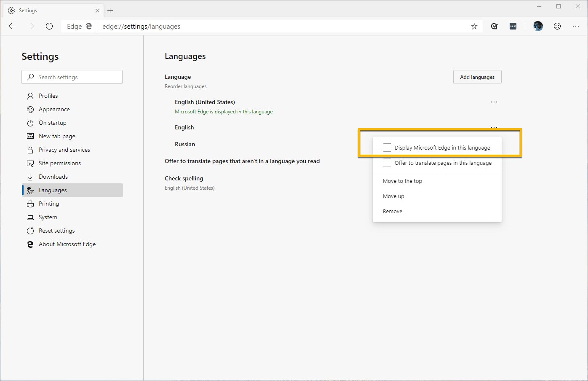Enable Offer to translate pages in this language
This screenshot has width=588, height=381.
(387, 163)
